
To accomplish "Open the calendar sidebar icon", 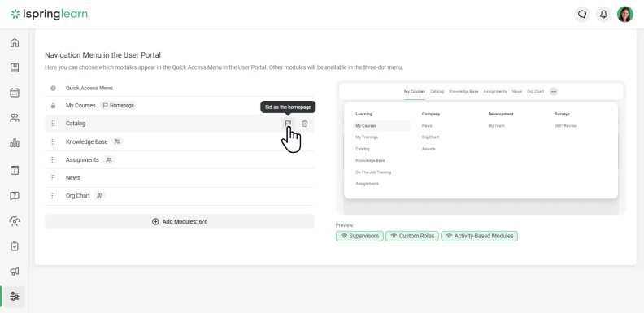I will coord(15,93).
